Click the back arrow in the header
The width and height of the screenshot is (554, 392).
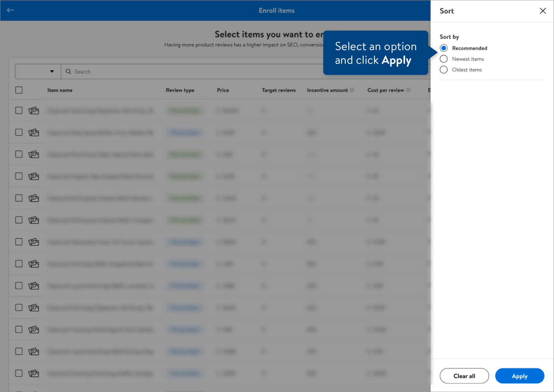tap(10, 10)
